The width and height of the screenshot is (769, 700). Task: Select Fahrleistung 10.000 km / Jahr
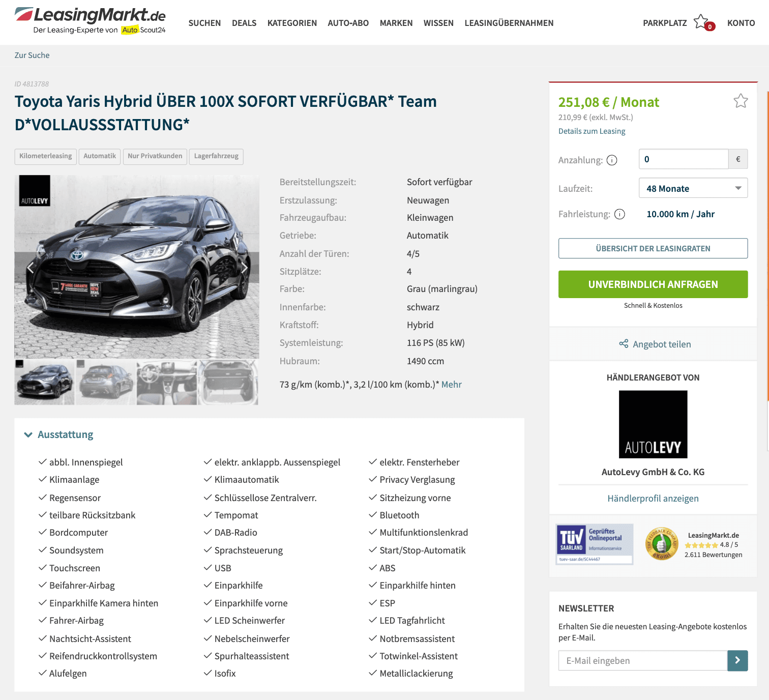coord(681,214)
